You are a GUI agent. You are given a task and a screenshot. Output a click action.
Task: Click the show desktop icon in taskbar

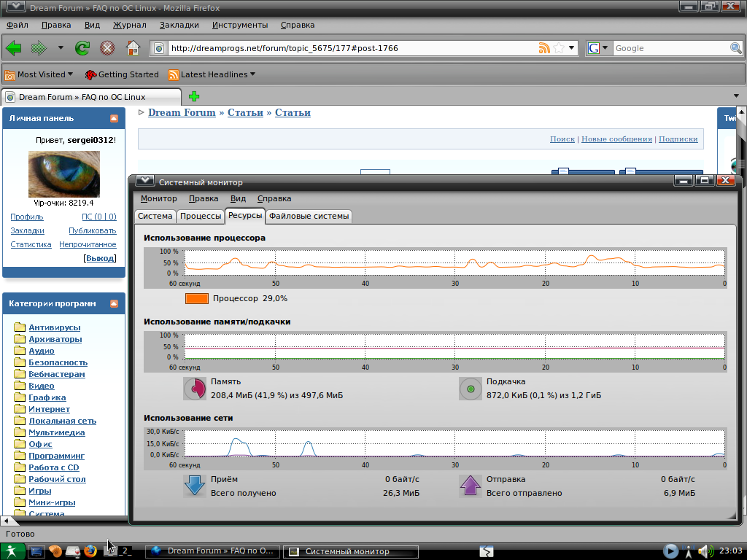click(36, 551)
